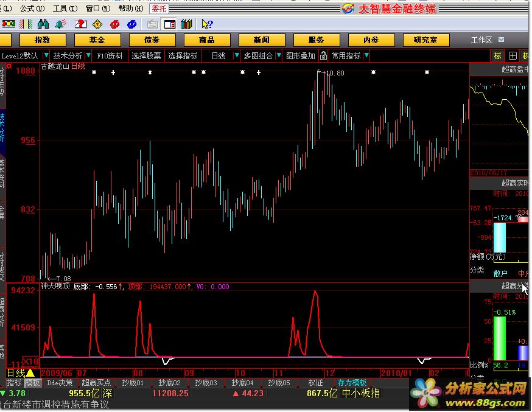This screenshot has width=532, height=412.
Task: Click the context help cursor icon
Action: (207, 24)
